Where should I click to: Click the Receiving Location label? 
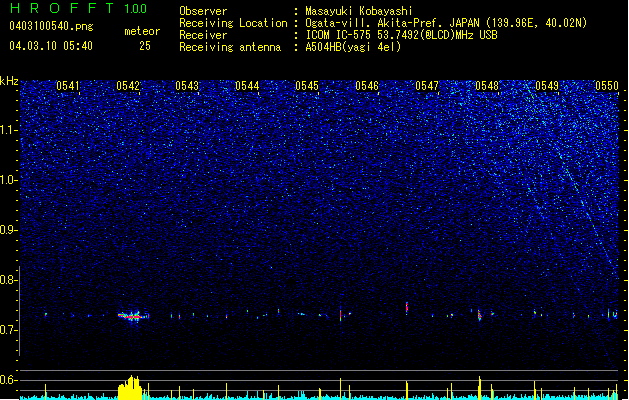(233, 23)
